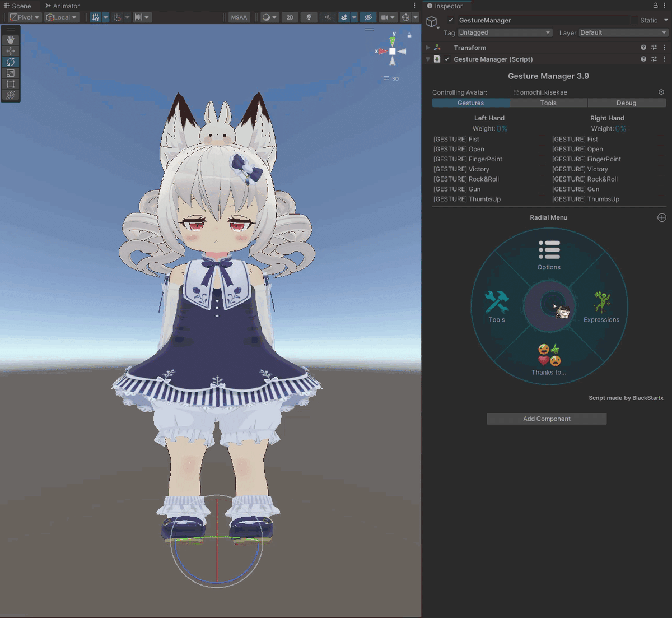Open the Layer dropdown showing Default

[x=622, y=32]
